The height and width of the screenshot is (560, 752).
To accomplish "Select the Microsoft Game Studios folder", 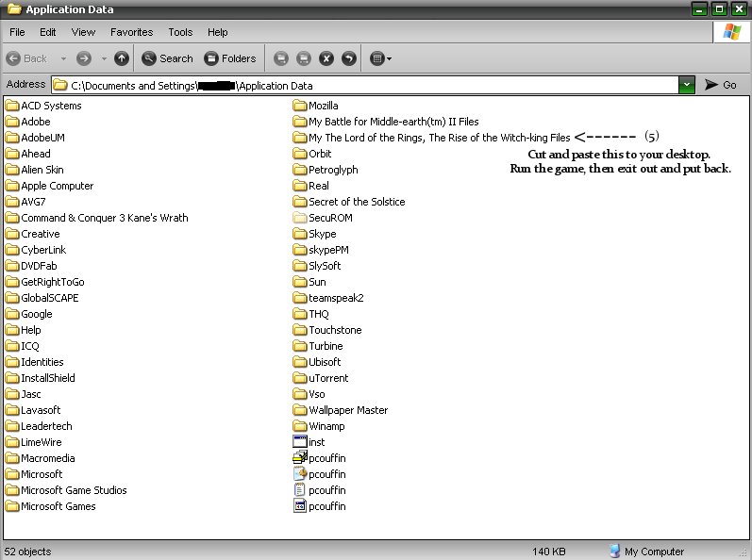I will [x=66, y=490].
